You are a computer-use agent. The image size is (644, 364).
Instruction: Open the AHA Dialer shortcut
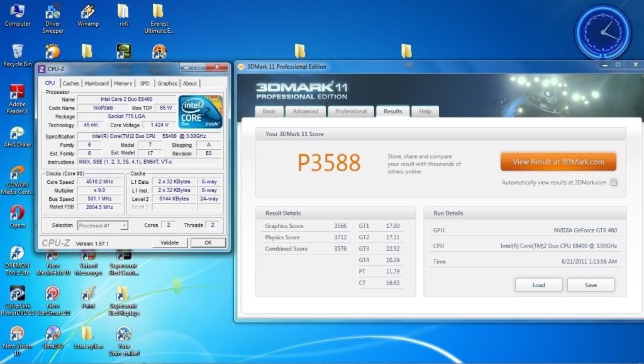17,137
